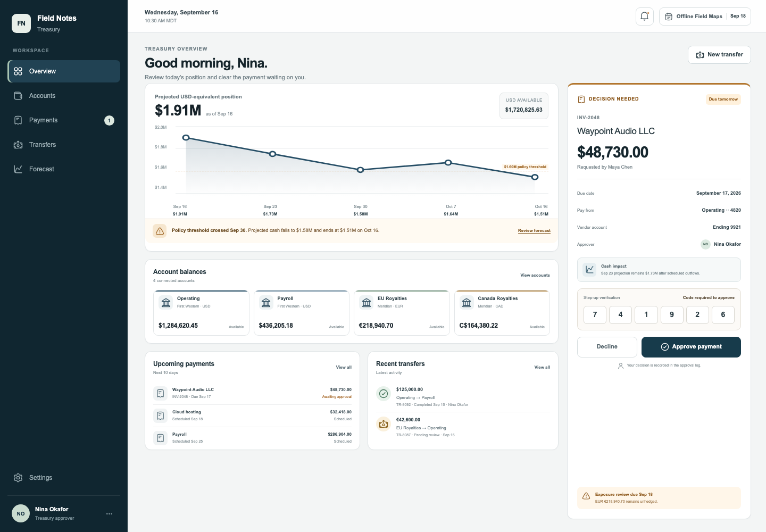Image resolution: width=766 pixels, height=532 pixels.
Task: Click the Sep 30 data point on the chart
Action: tap(361, 170)
